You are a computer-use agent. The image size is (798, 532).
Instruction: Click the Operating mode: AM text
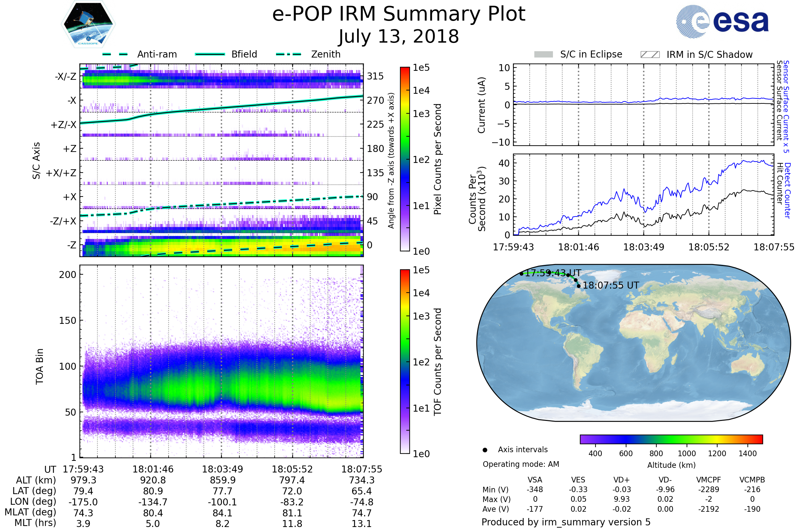(x=521, y=464)
